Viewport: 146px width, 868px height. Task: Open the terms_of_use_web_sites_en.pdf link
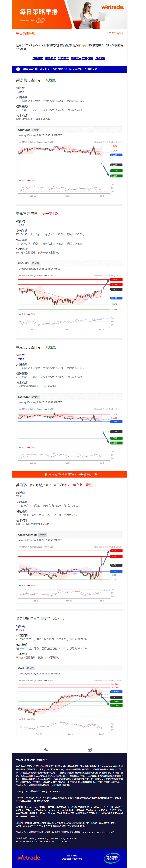(98, 832)
